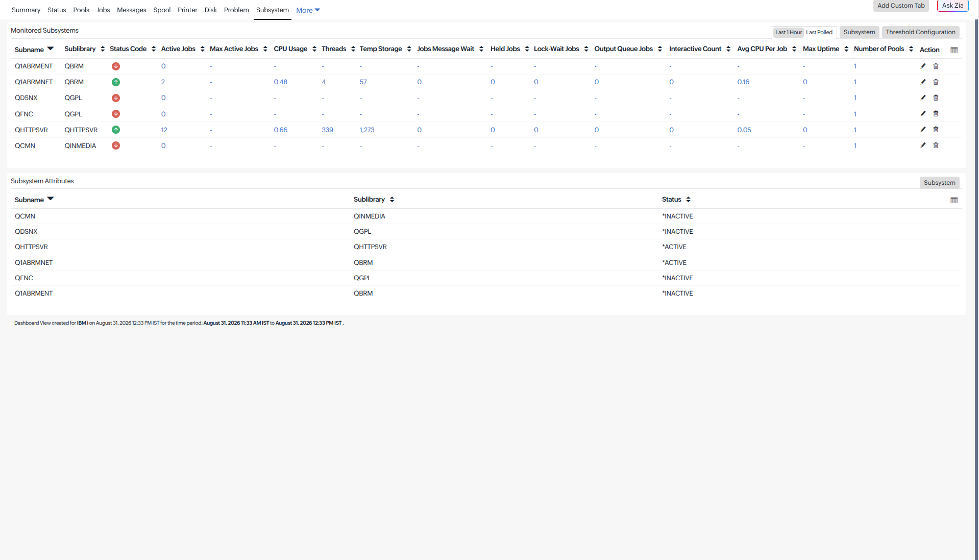Image resolution: width=979 pixels, height=560 pixels.
Task: Open the Pools tab
Action: coord(81,10)
